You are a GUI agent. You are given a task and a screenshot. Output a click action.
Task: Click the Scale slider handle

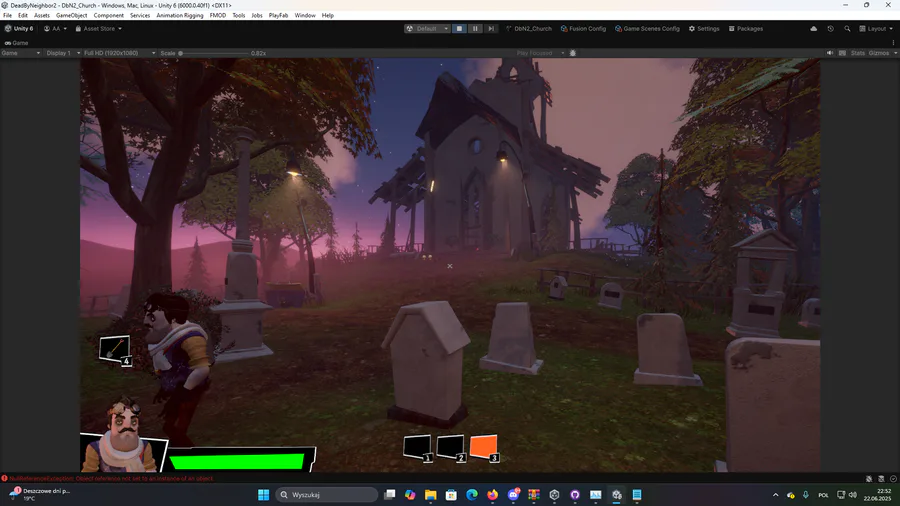[180, 53]
